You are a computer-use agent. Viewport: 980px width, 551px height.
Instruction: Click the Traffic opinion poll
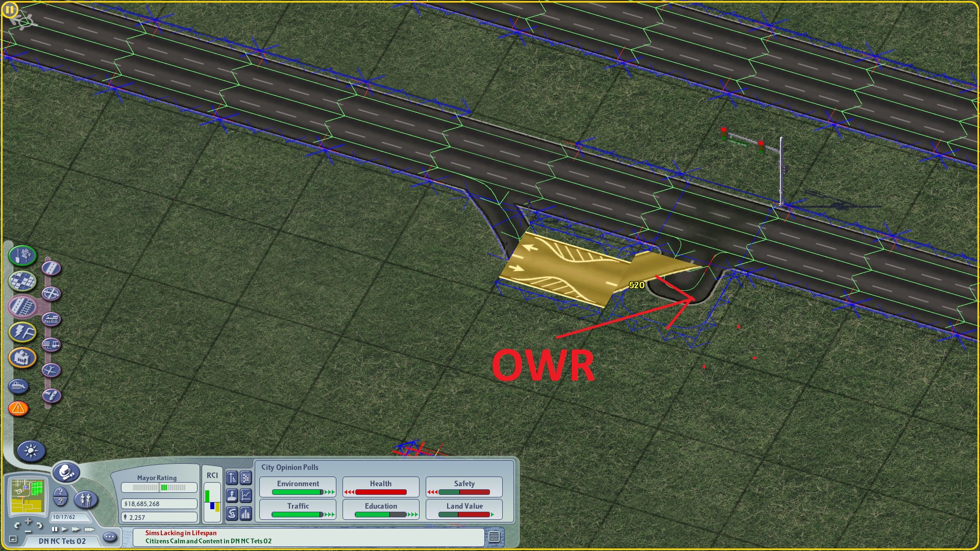click(298, 510)
